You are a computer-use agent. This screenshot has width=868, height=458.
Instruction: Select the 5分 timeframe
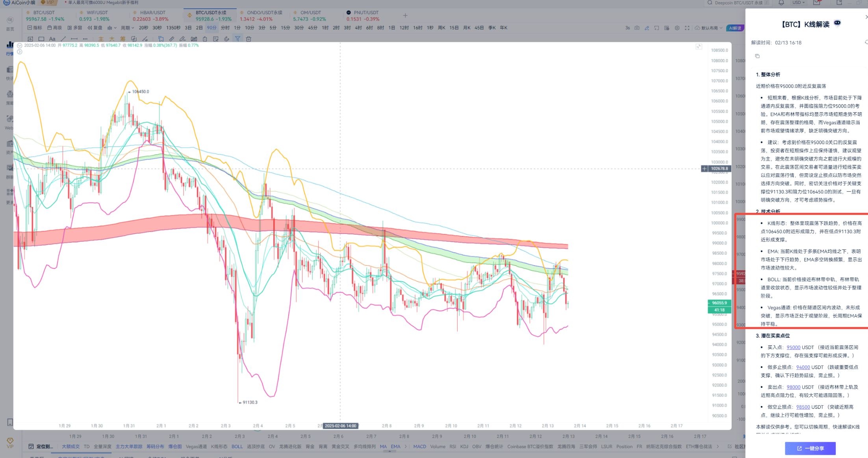tap(273, 28)
